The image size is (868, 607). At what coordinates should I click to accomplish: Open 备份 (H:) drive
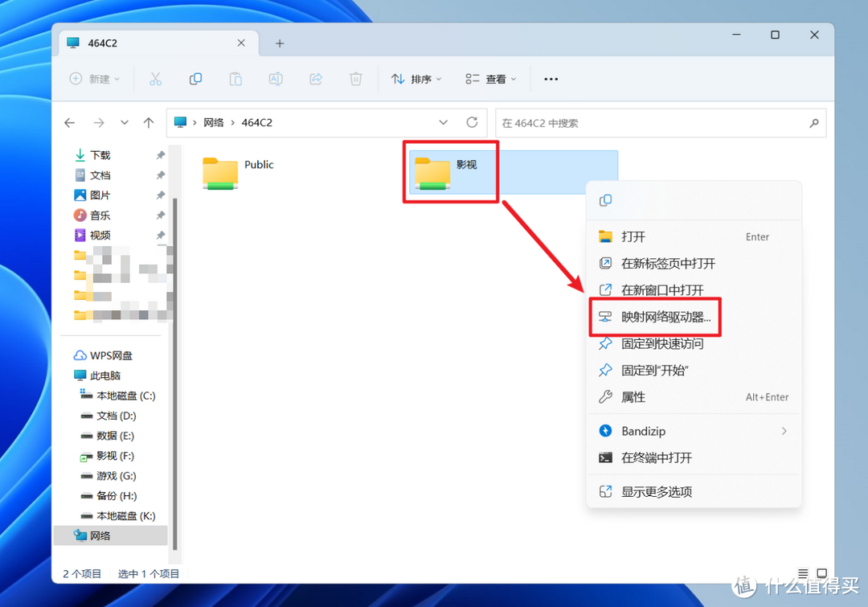[x=109, y=495]
